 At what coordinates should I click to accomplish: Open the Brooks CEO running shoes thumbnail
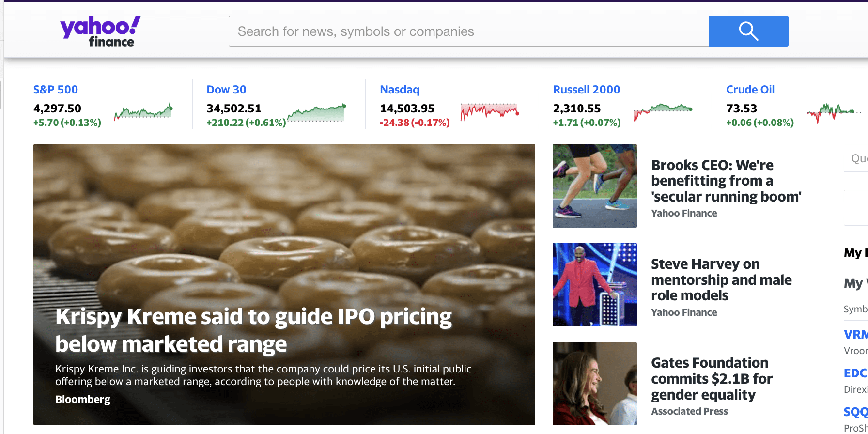coord(595,186)
